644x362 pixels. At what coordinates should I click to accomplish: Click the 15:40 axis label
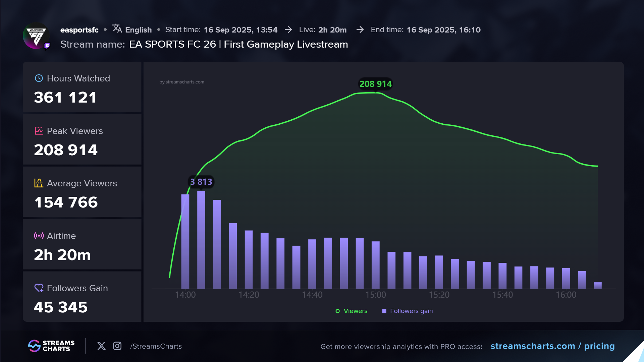point(502,295)
